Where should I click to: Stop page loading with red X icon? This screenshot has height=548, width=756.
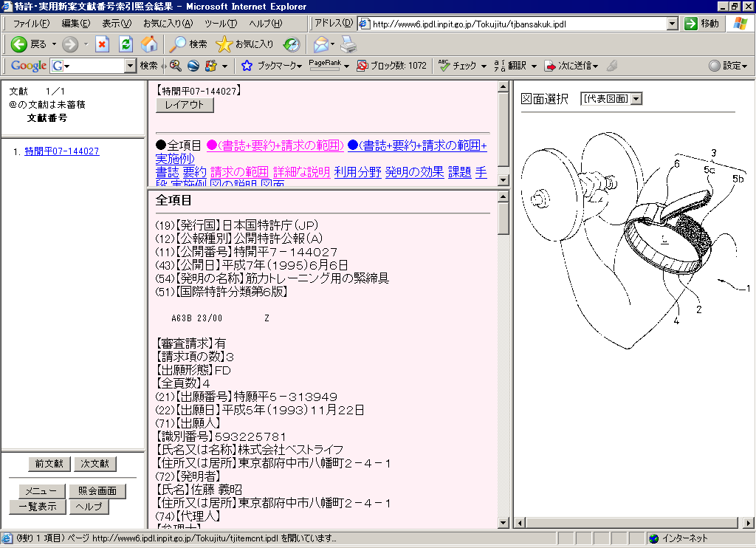(102, 44)
